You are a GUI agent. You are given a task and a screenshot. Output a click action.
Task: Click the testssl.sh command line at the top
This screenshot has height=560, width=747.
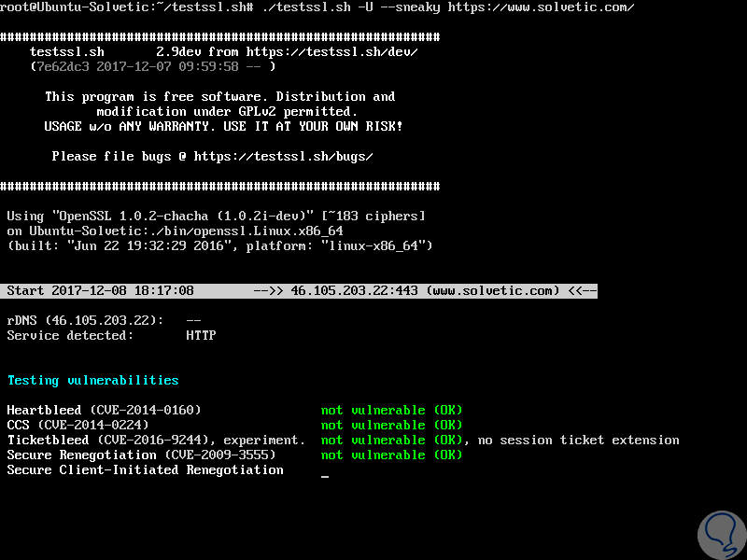[317, 7]
